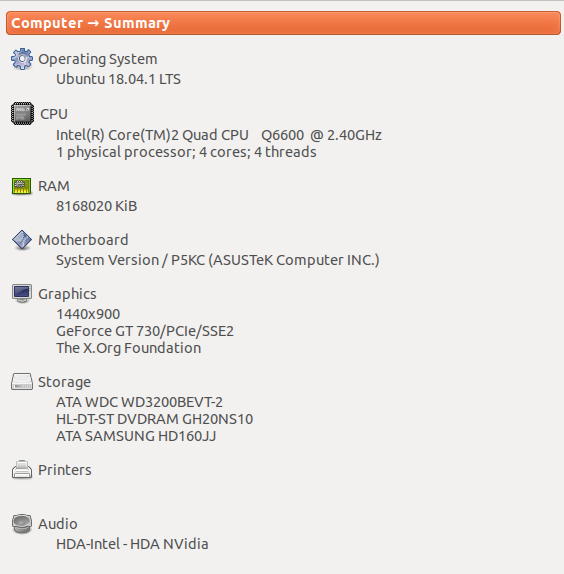The image size is (564, 574).
Task: Open the Motherboard section heading
Action: pyautogui.click(x=83, y=240)
